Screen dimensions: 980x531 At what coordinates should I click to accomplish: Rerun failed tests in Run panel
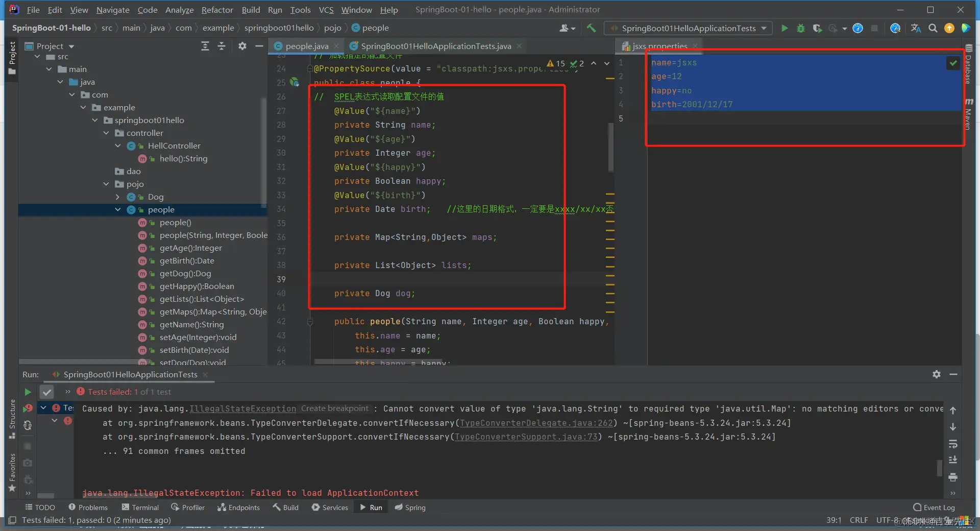[x=28, y=408]
